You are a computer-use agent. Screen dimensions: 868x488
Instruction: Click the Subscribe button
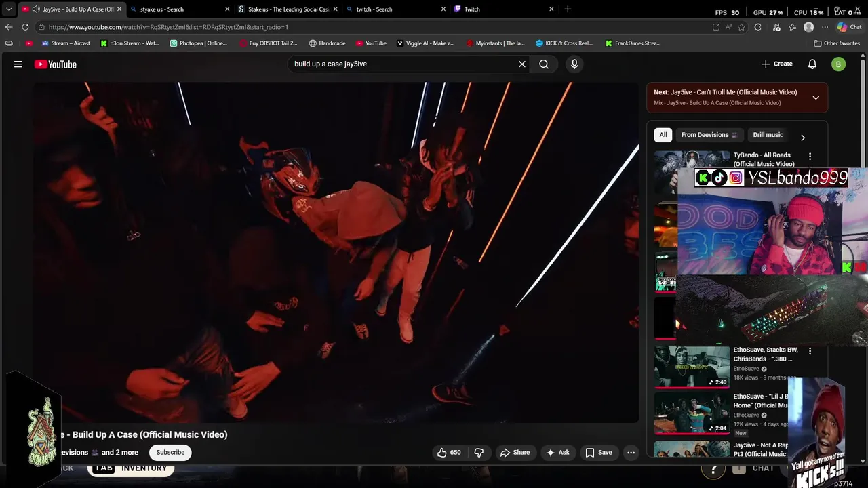tap(170, 452)
